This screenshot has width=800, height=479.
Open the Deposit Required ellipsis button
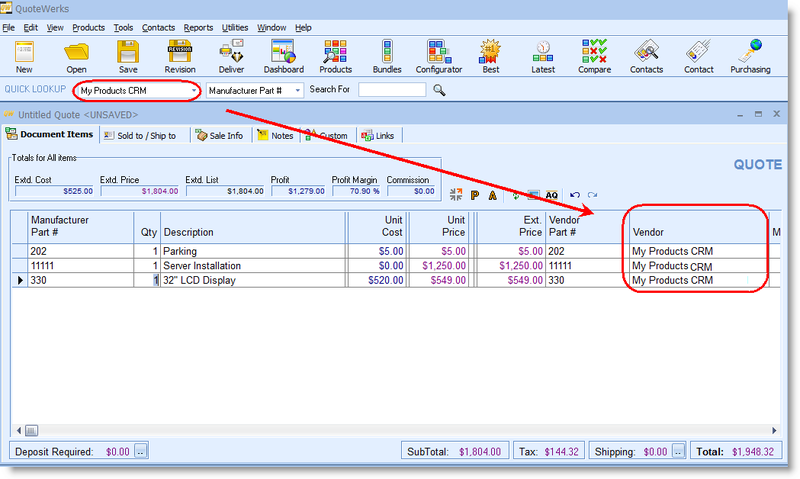141,451
